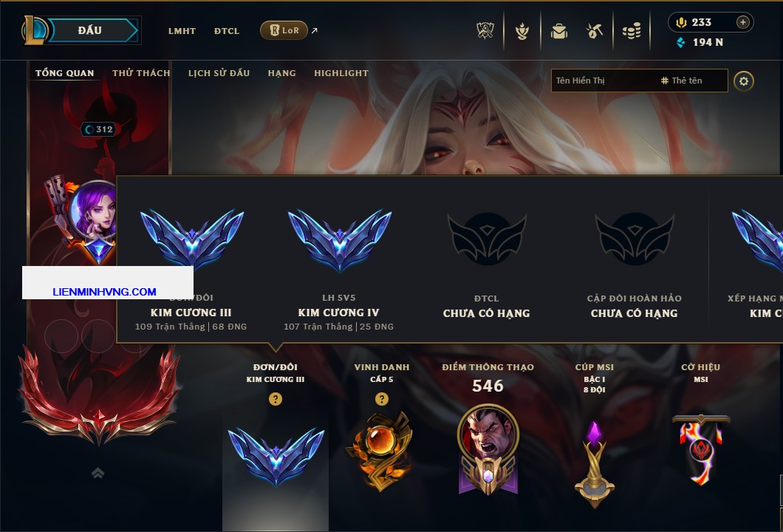Select the Highlight tab
This screenshot has width=783, height=532.
[341, 73]
